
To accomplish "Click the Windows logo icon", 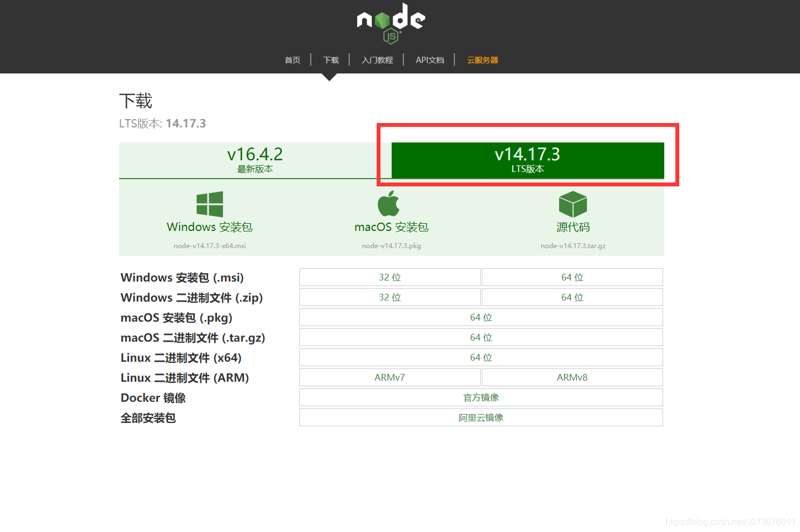I will (x=210, y=204).
